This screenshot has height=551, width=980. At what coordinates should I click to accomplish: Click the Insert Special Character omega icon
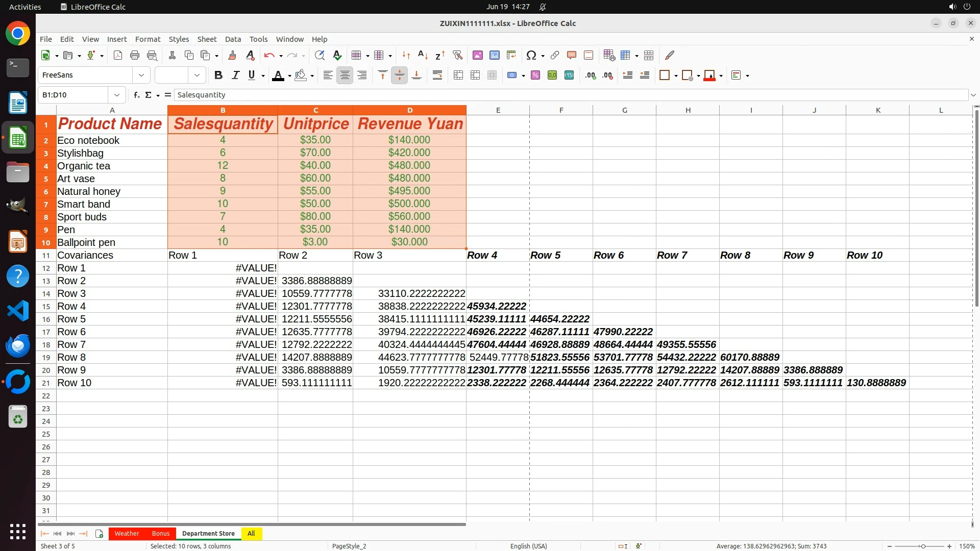[x=531, y=55]
